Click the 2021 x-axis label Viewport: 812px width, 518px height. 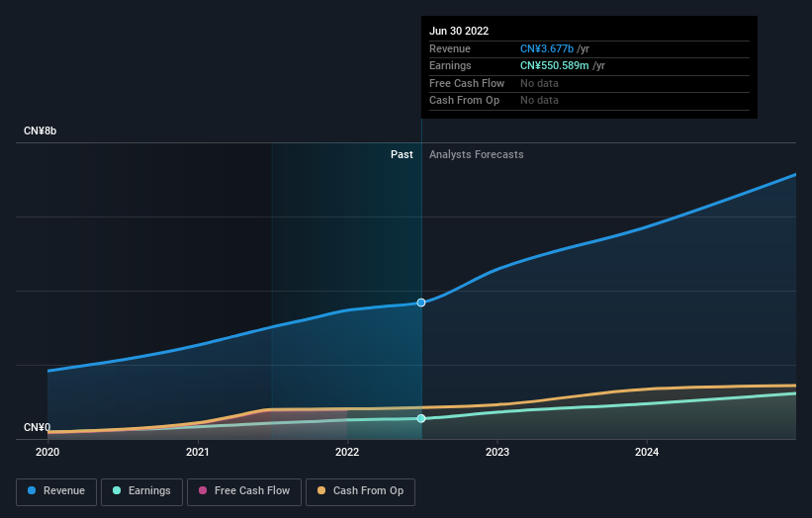click(x=197, y=453)
